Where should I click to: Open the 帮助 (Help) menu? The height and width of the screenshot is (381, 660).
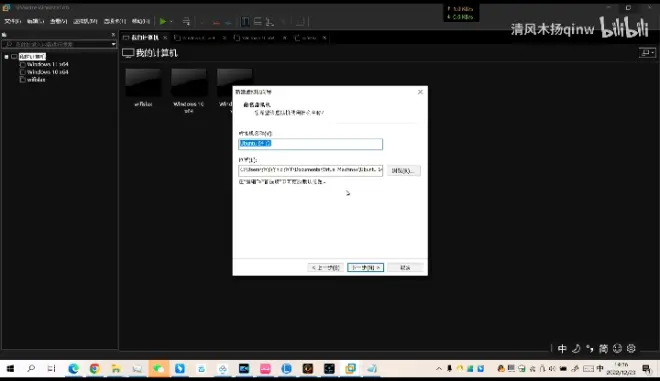point(141,21)
